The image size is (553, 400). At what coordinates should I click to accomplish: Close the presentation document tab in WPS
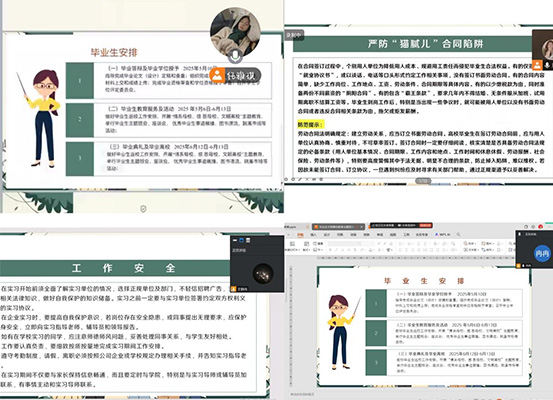(362, 227)
